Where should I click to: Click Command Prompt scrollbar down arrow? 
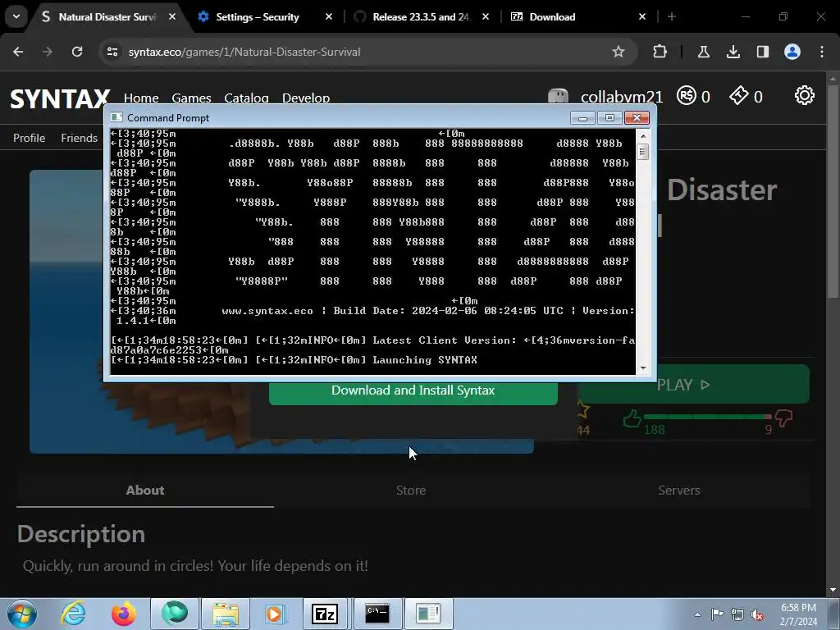pos(643,368)
